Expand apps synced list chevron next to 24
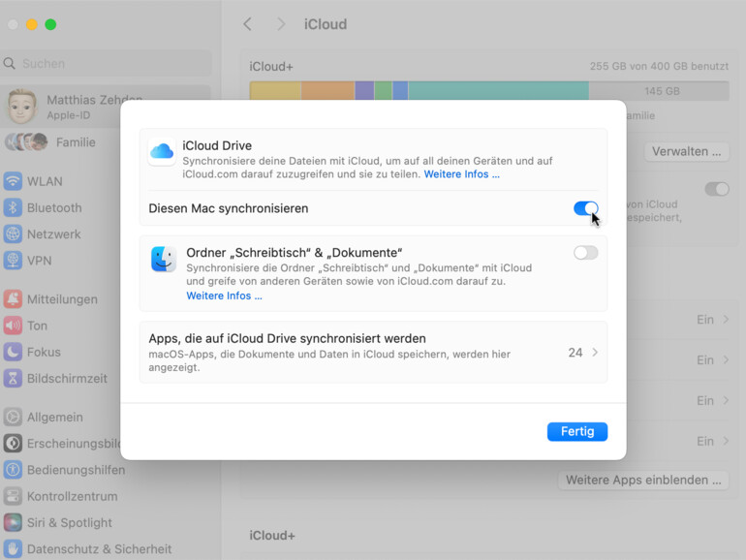Screen dimensions: 746x560 pos(595,352)
